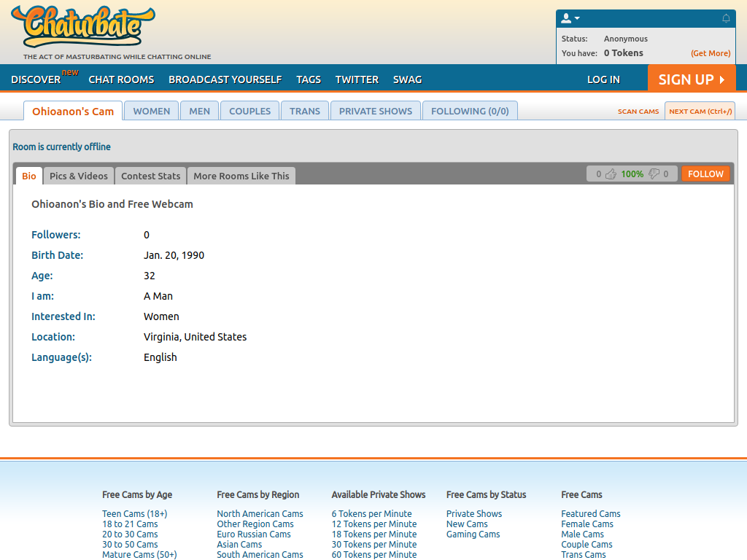747x560 pixels.
Task: Open 30 to 50 Cams link
Action: point(130,544)
